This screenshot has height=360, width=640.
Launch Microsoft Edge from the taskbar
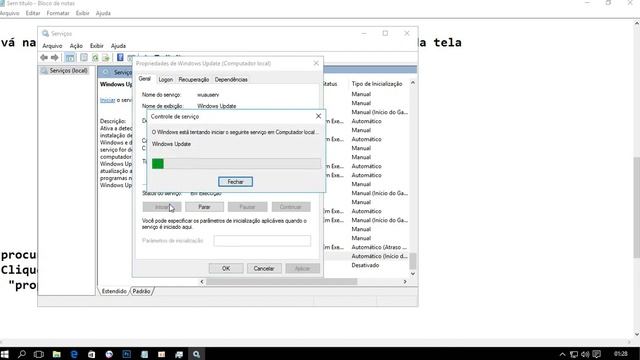click(74, 354)
